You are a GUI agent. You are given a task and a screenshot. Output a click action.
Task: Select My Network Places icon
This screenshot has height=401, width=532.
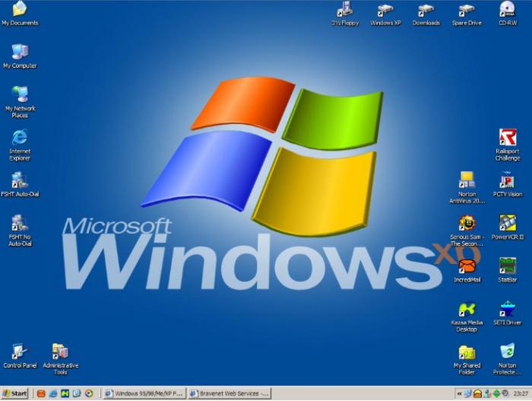click(x=20, y=102)
